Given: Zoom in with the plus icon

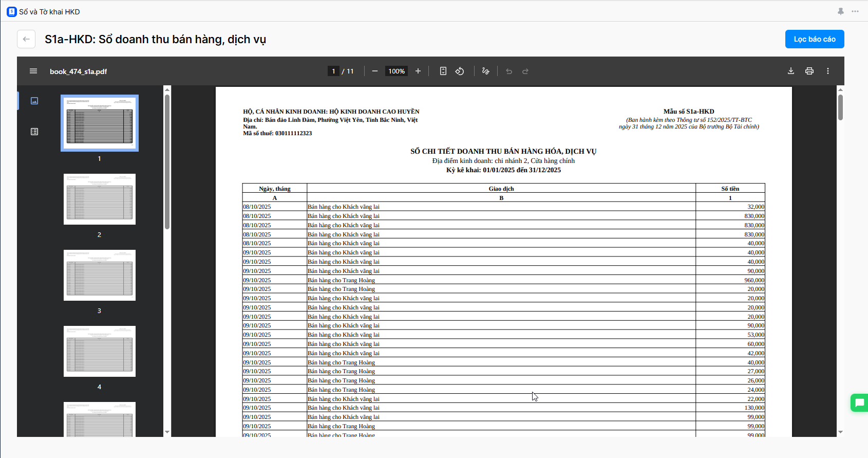Looking at the screenshot, I should (418, 71).
